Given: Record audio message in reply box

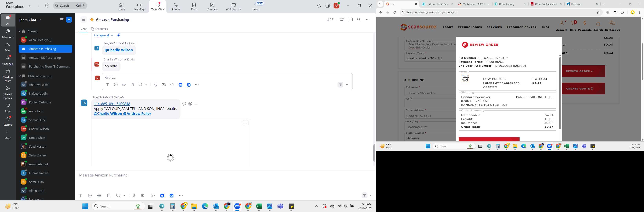Looking at the screenshot, I should (x=155, y=85).
